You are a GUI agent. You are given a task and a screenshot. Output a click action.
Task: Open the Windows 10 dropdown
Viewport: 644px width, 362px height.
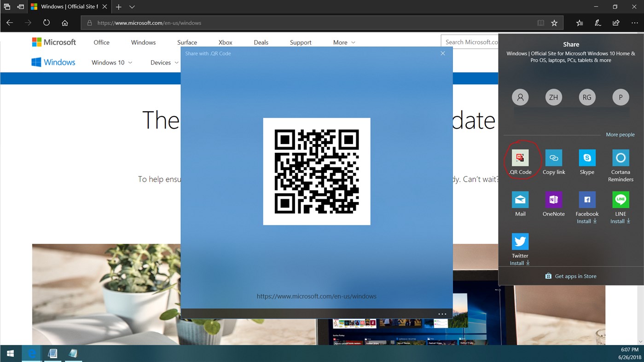[111, 62]
